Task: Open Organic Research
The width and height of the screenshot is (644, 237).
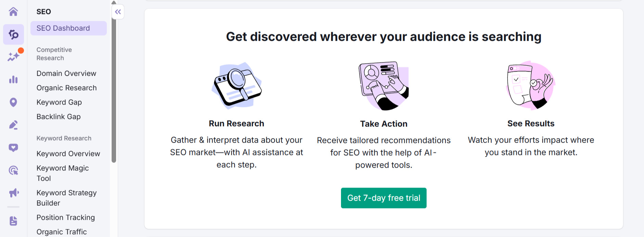Action: 67,88
